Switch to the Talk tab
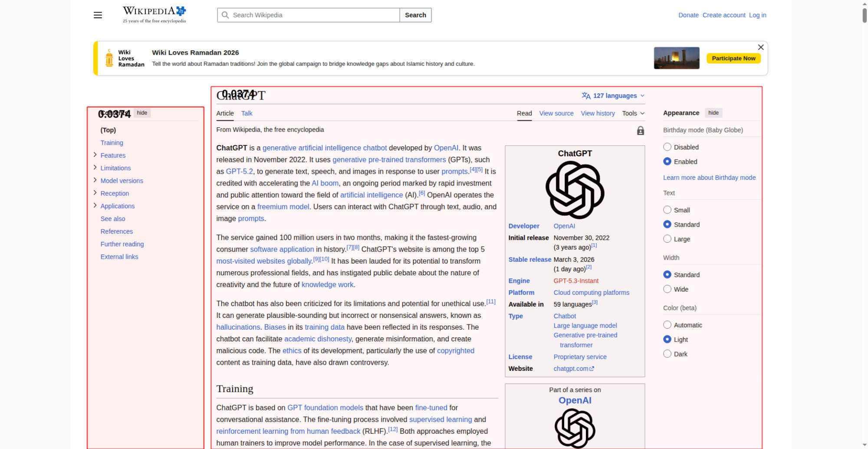 click(x=247, y=113)
